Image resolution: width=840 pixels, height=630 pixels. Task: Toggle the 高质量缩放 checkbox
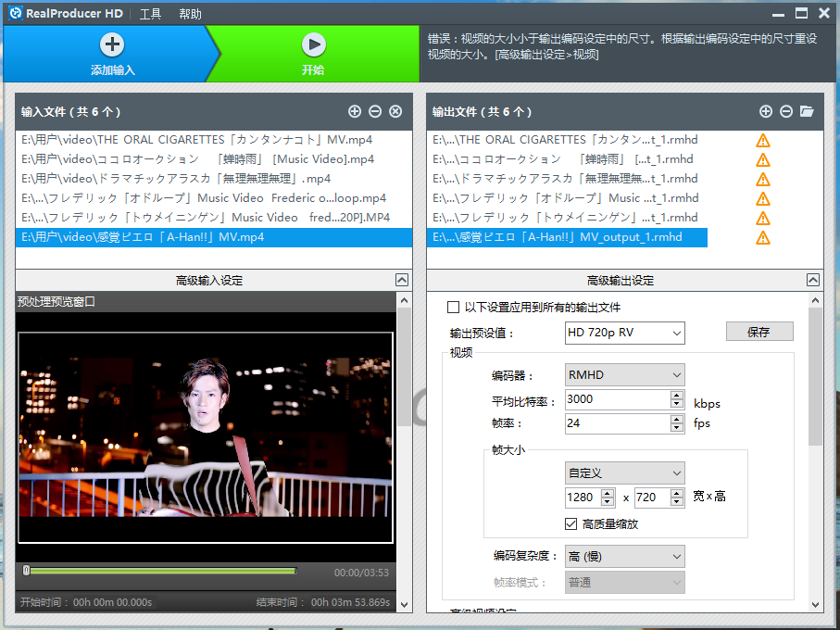571,523
